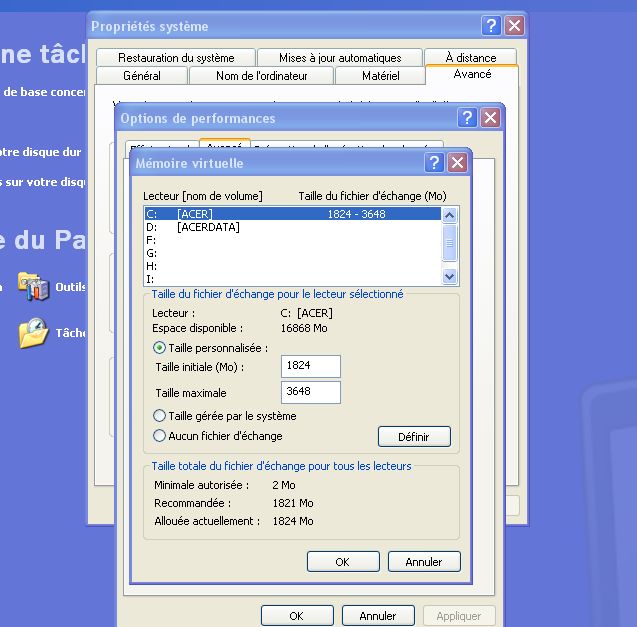Screen dimensions: 637x627
Task: Open the Outils d'administration folder icon
Action: coord(34,286)
